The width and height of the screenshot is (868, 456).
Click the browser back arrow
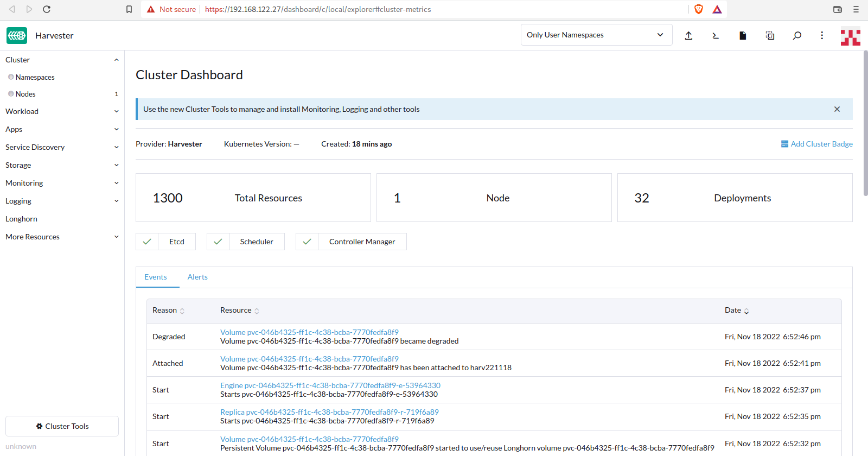[x=12, y=9]
